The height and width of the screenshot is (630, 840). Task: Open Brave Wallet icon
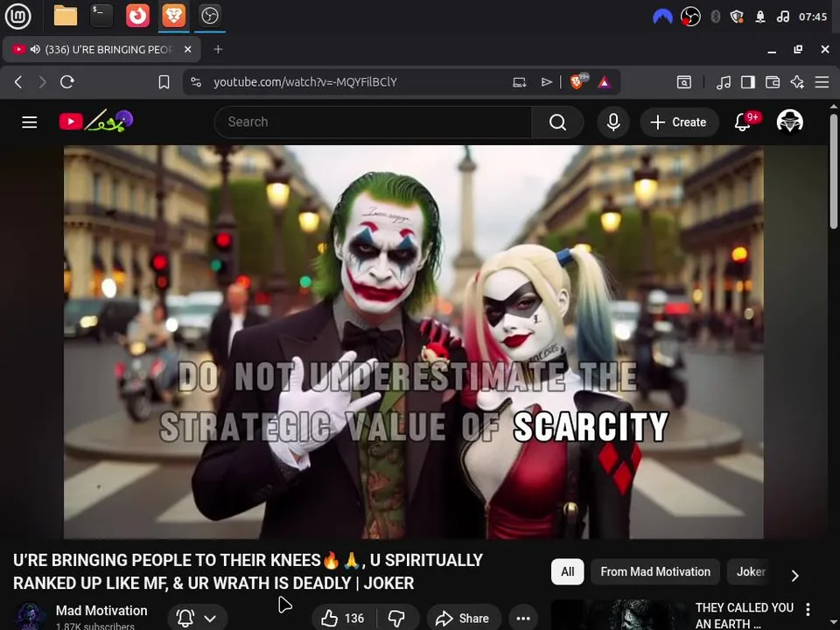click(773, 82)
